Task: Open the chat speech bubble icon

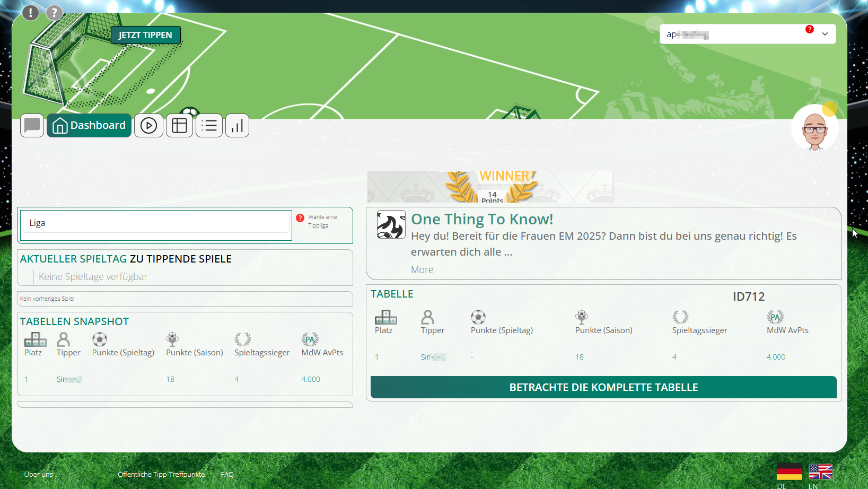Action: (x=32, y=126)
